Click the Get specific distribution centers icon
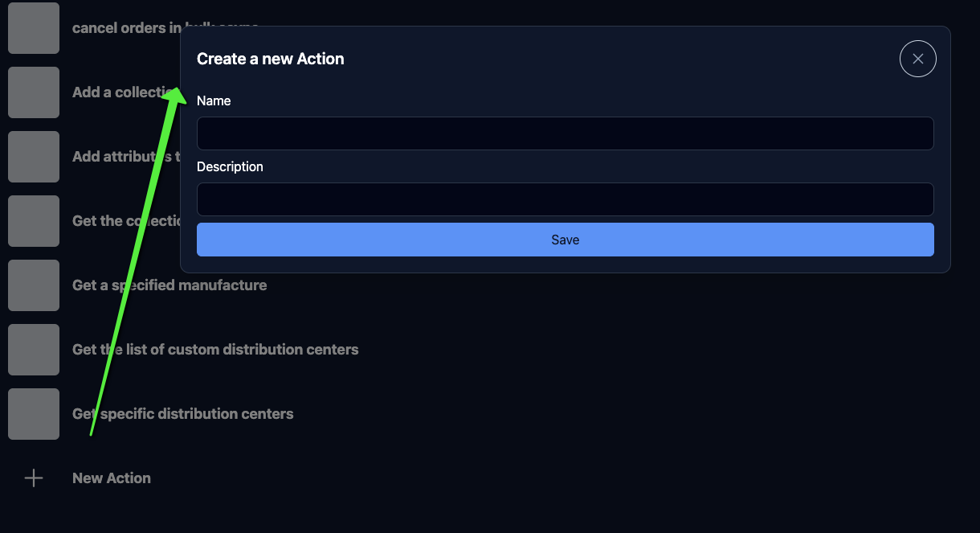980x533 pixels. [34, 414]
